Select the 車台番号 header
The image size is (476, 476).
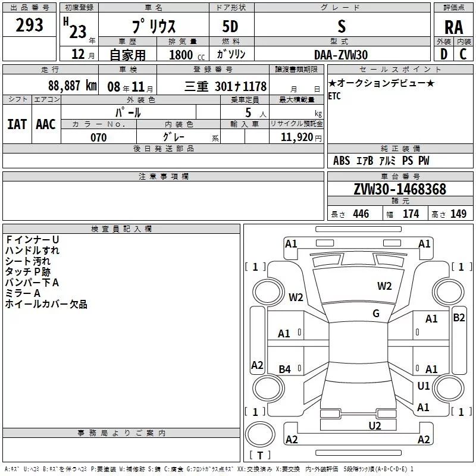(400, 176)
